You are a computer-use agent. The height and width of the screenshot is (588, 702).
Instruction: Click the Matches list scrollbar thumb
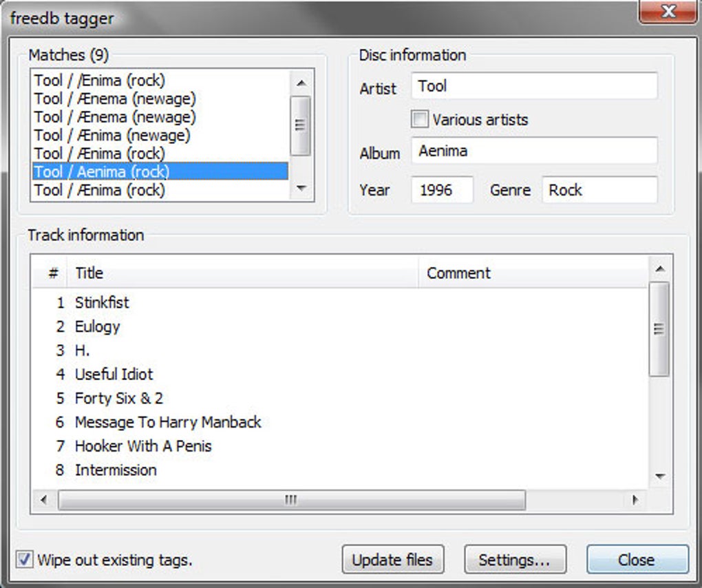click(x=300, y=126)
